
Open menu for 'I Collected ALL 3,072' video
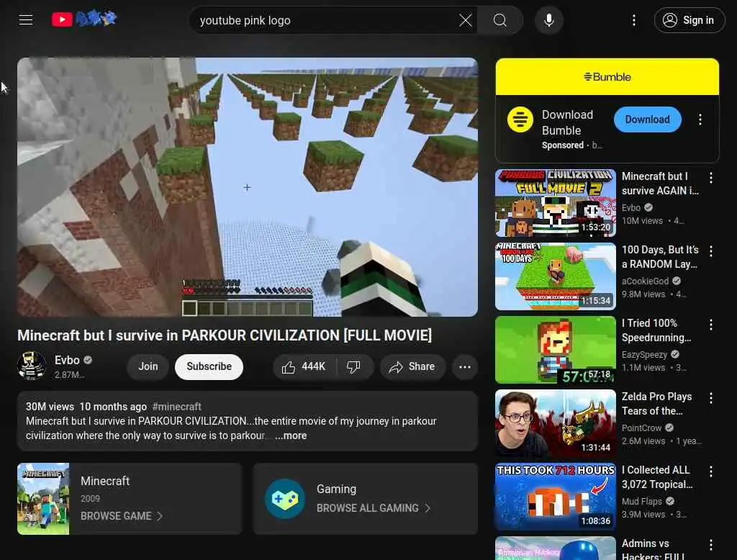710,471
